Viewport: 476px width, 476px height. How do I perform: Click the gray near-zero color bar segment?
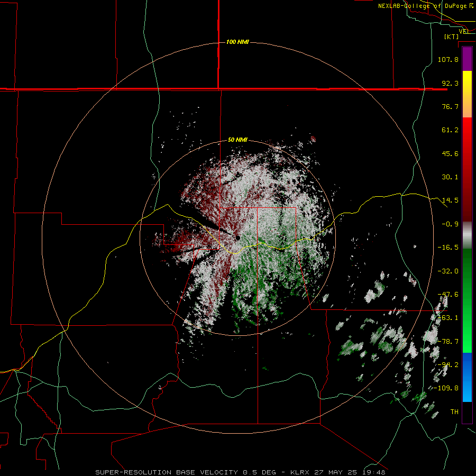click(x=467, y=234)
